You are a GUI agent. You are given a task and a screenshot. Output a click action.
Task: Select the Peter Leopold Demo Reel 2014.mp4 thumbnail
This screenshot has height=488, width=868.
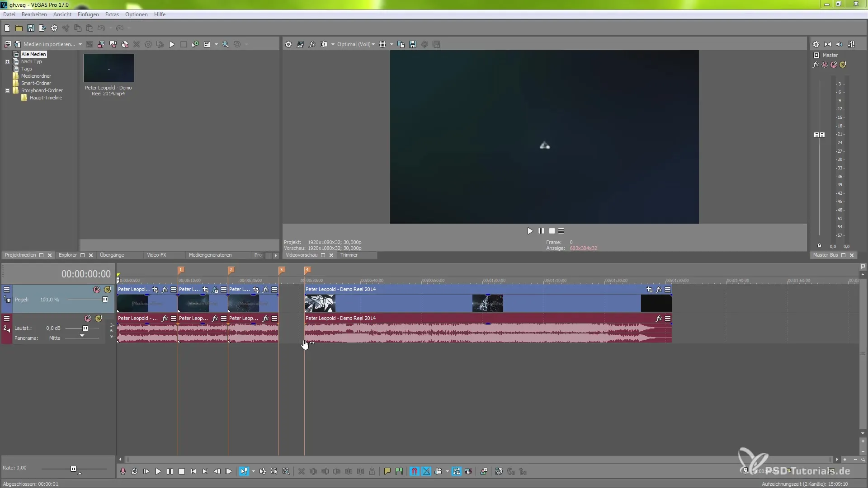pos(108,68)
